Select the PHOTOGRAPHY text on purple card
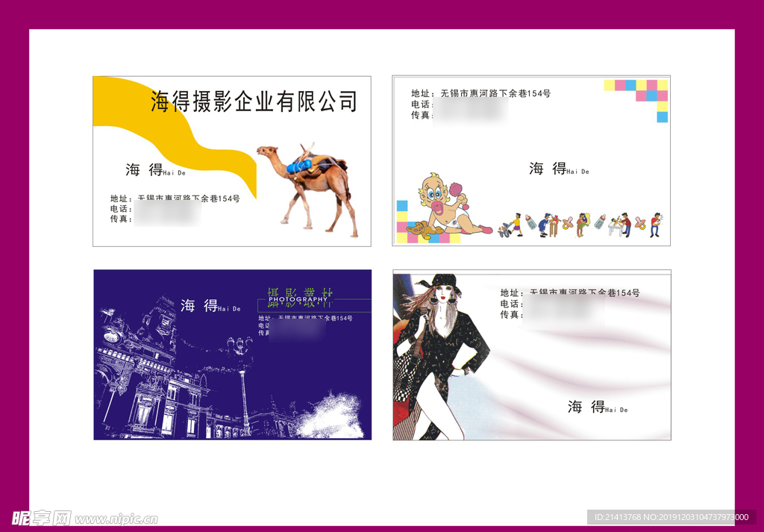764x532 pixels. [x=298, y=300]
